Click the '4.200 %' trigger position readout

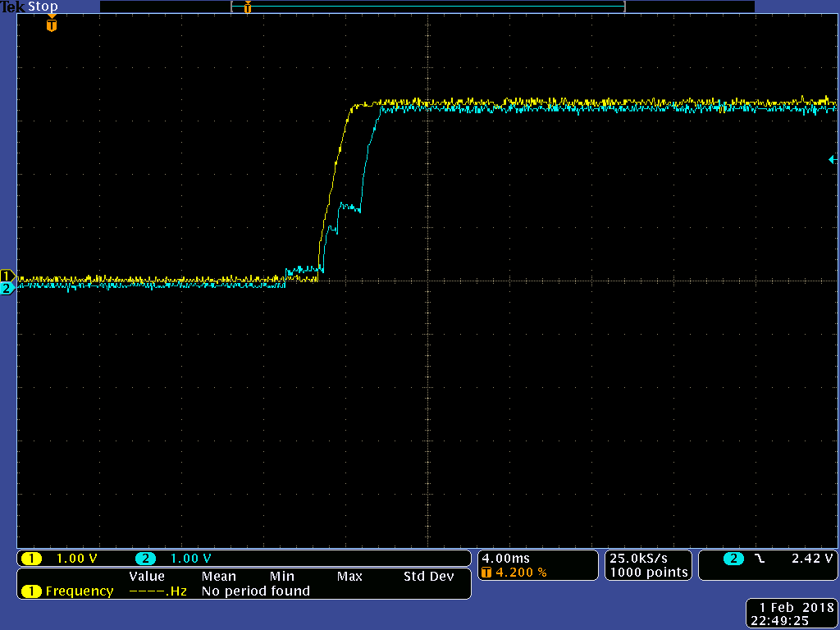(521, 572)
